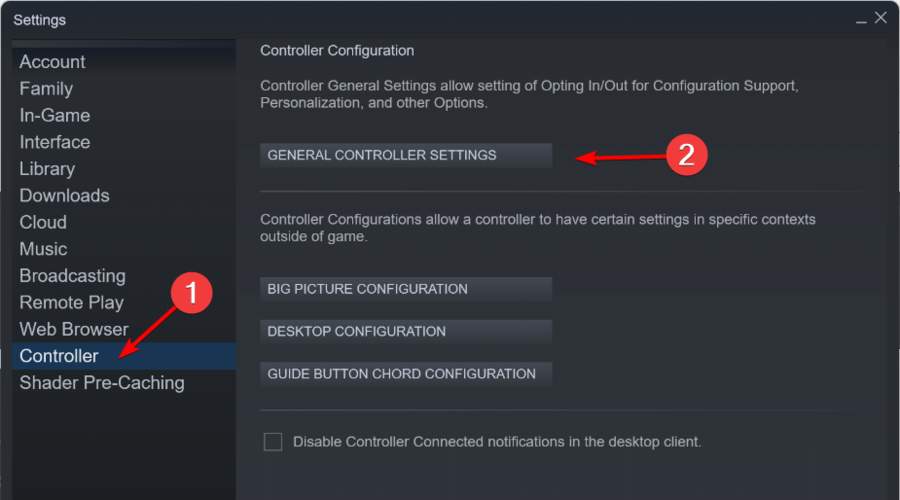The image size is (900, 500).
Task: Open Shader Pre-Caching settings
Action: tap(102, 383)
